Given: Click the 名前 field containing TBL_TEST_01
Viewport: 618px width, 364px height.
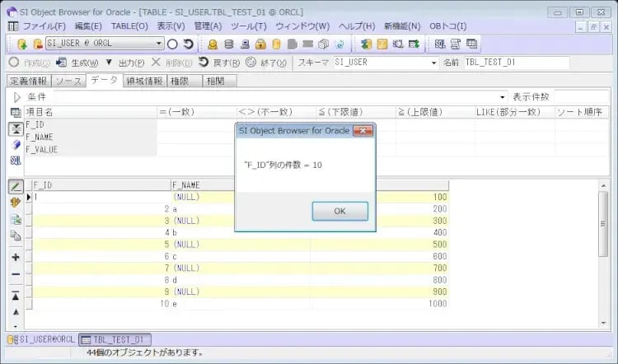Looking at the screenshot, I should [516, 63].
